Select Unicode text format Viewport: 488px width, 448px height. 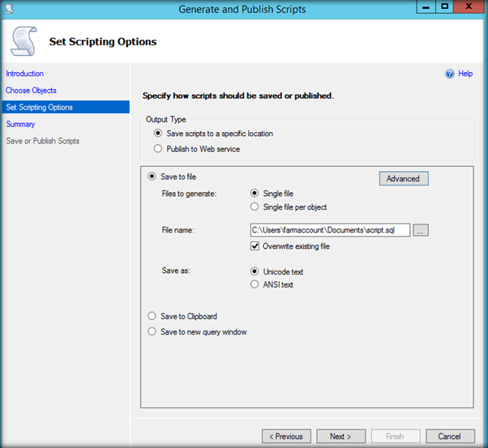pos(255,271)
